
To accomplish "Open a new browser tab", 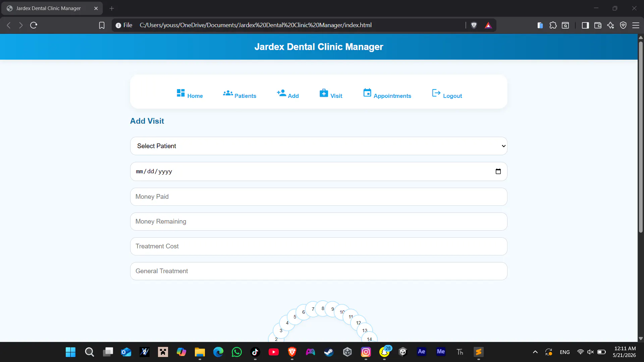I will (112, 8).
